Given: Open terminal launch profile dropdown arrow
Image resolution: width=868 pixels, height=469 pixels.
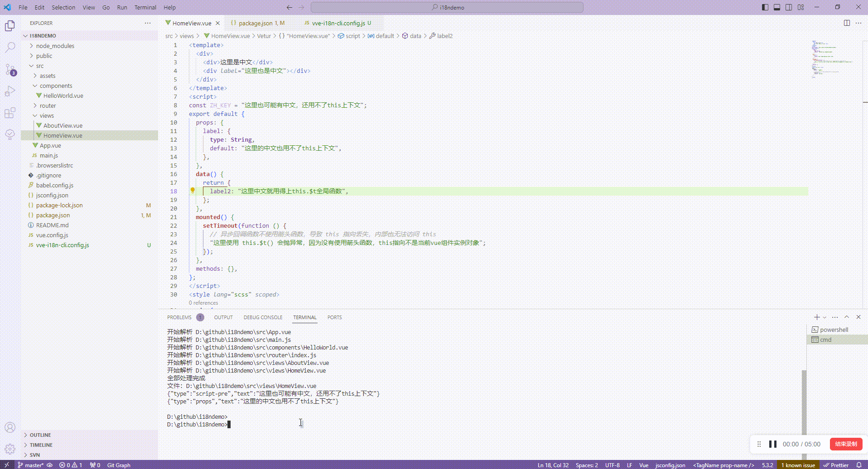Looking at the screenshot, I should [825, 317].
